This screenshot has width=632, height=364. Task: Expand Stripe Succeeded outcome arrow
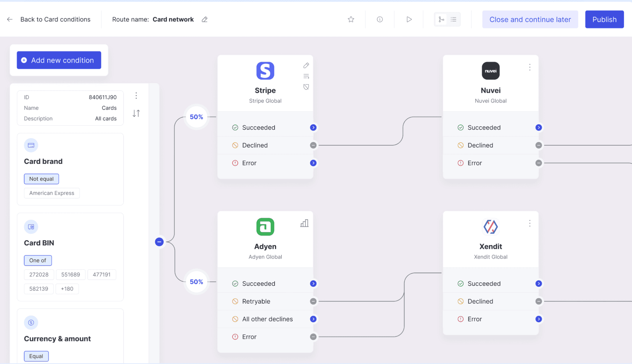(313, 128)
